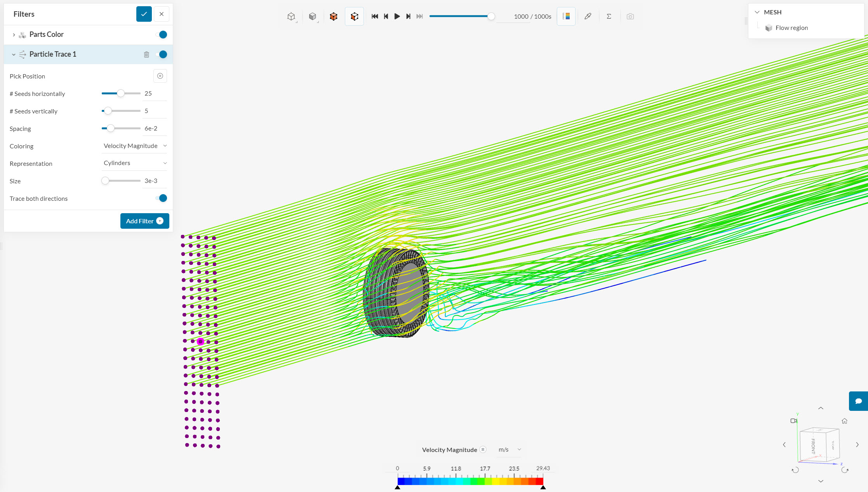Open the Representation dropdown showing Cylinders
Image resolution: width=868 pixels, height=492 pixels.
coord(134,163)
